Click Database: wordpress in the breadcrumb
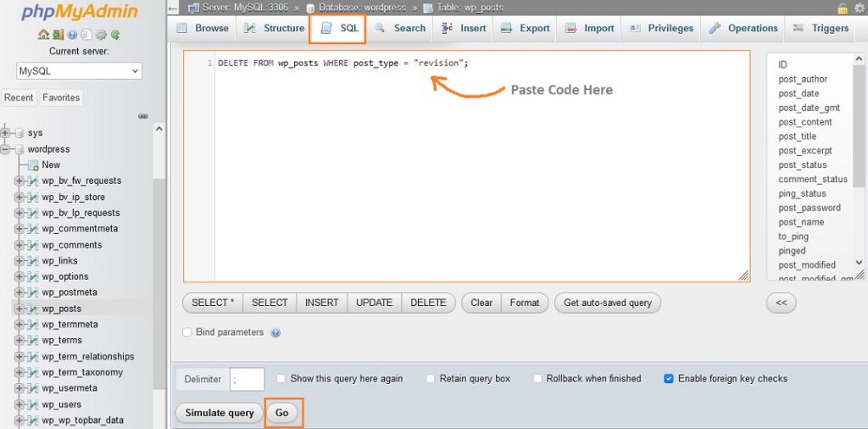868x429 pixels. (x=362, y=8)
